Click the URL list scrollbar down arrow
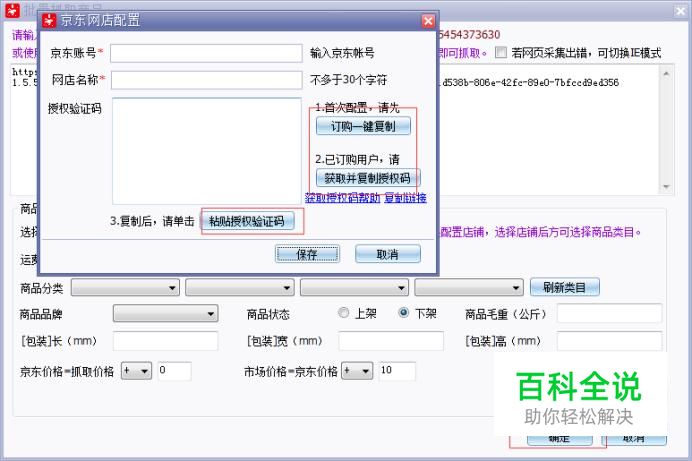The image size is (692, 461). (x=666, y=187)
